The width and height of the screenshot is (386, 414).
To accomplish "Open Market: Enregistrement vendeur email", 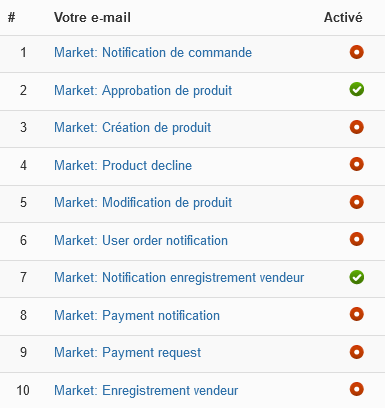I will pyautogui.click(x=146, y=391).
